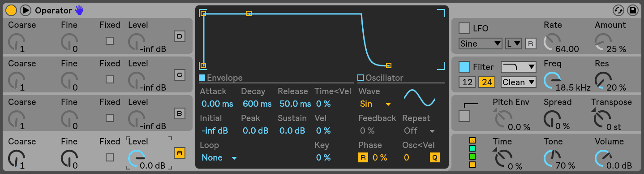Viewport: 644px width, 174px height.
Task: Open the Repeat Off dropdown
Action: coord(419,131)
